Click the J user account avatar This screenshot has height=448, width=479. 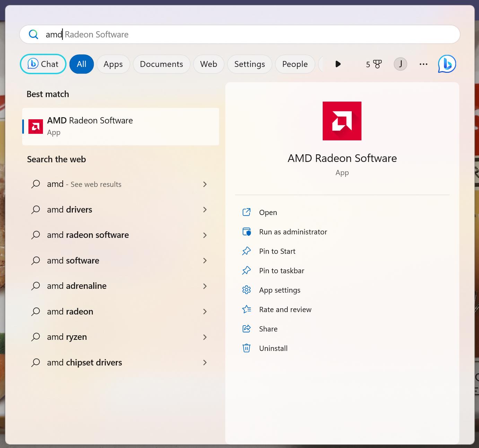pos(400,64)
